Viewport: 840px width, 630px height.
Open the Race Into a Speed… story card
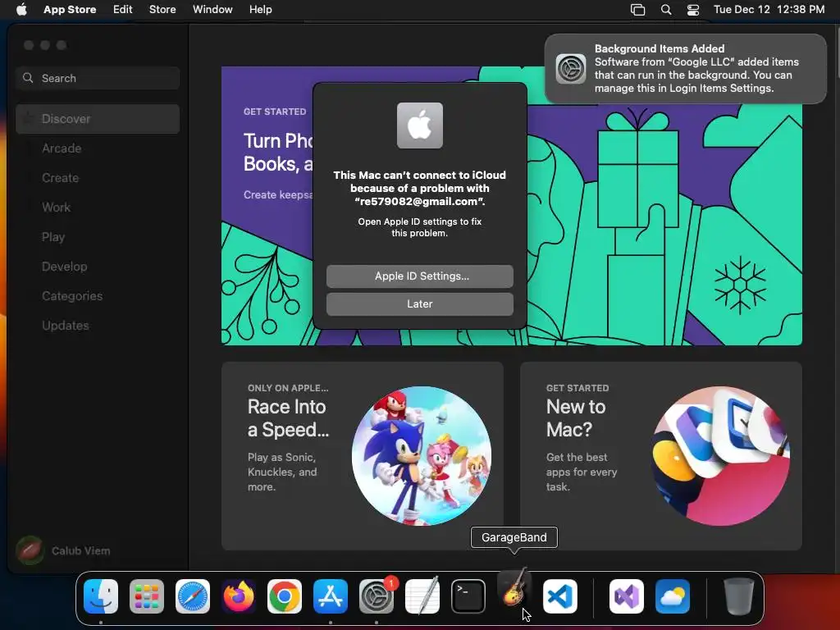tap(362, 456)
